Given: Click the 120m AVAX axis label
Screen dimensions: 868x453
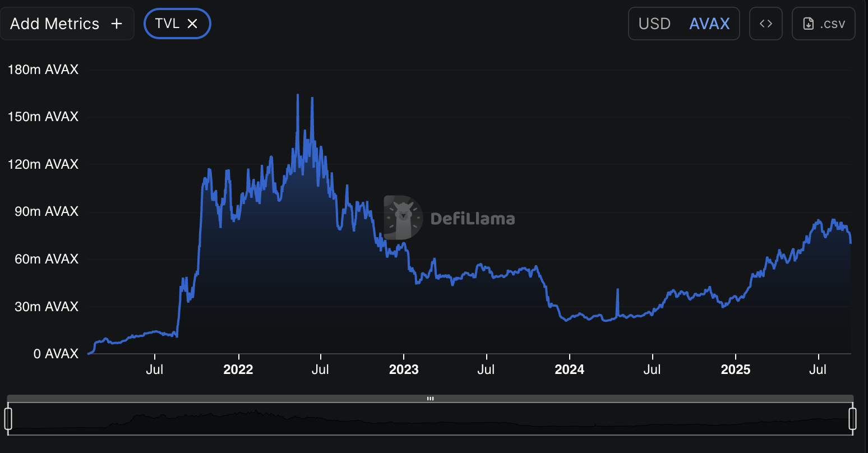Looking at the screenshot, I should pyautogui.click(x=43, y=164).
